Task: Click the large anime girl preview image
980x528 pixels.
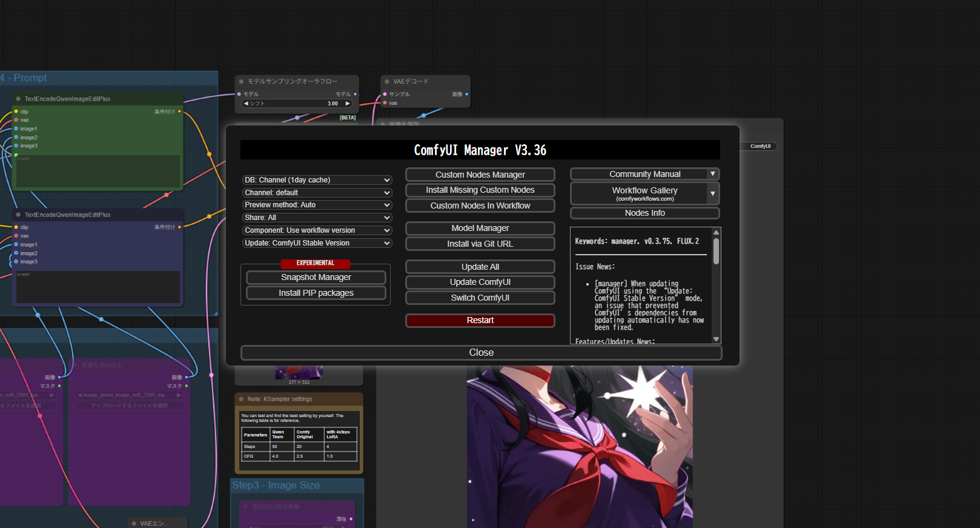Action: coord(580,447)
